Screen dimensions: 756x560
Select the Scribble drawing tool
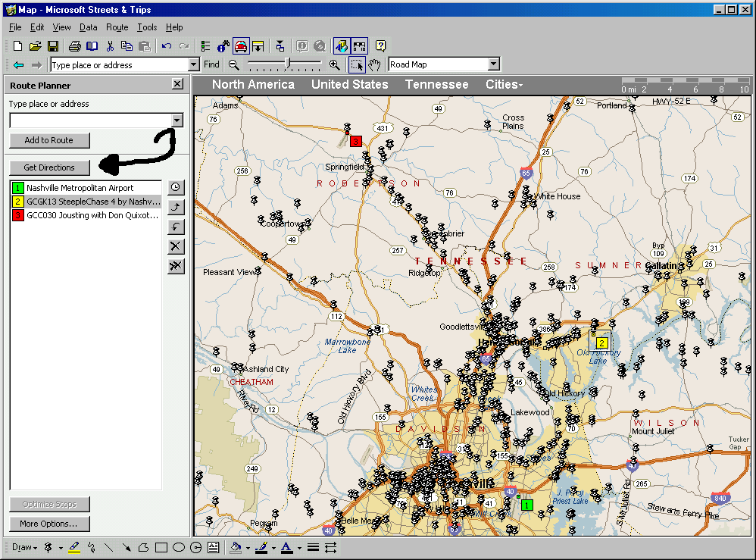pyautogui.click(x=92, y=547)
